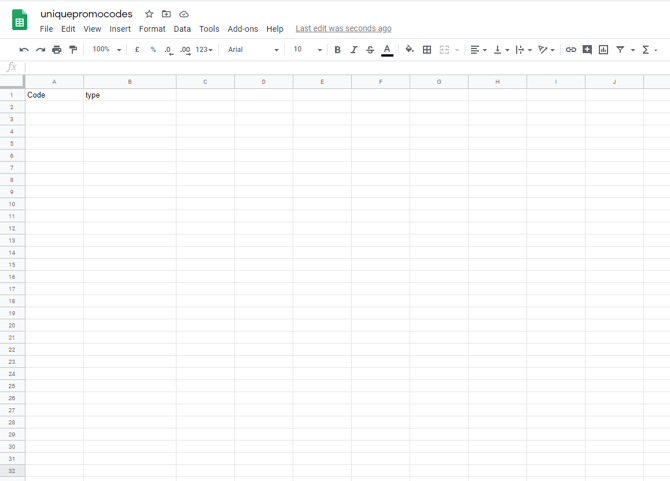Select cell B1 containing 'type'
The image size is (670, 481).
[x=129, y=95]
